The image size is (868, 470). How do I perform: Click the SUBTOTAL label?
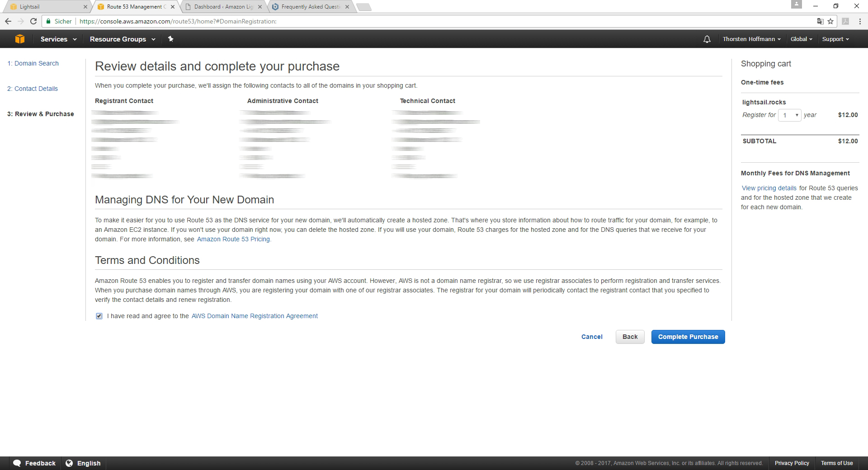[759, 141]
